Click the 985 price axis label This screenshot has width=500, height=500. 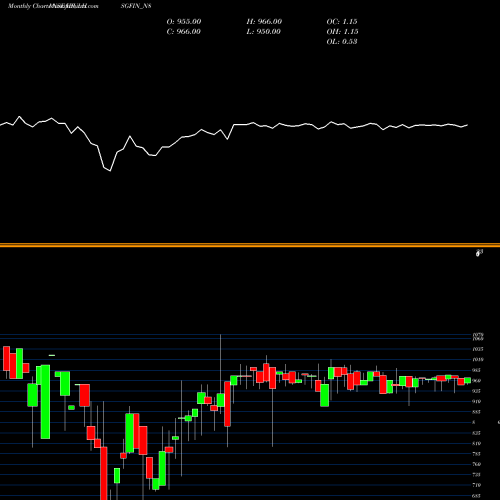click(x=477, y=370)
